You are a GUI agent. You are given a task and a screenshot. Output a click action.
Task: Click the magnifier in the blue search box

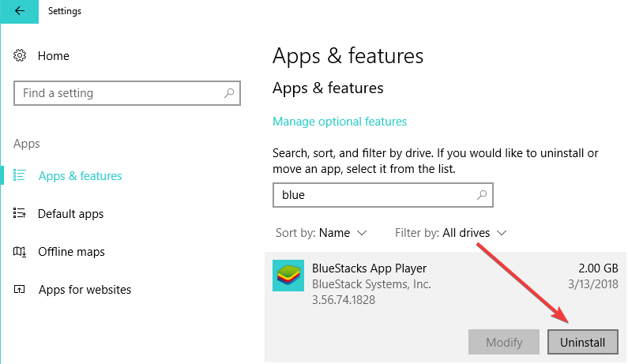pyautogui.click(x=482, y=195)
